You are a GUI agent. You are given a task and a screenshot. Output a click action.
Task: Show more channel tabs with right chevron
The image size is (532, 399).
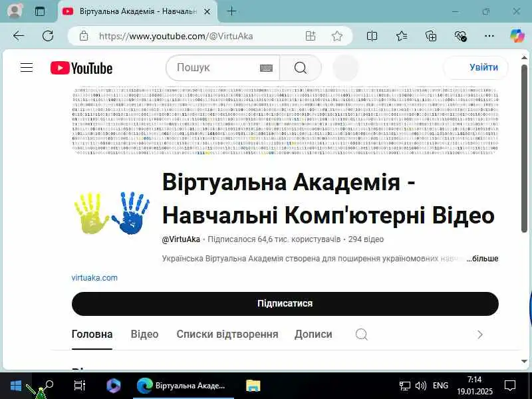pos(479,335)
